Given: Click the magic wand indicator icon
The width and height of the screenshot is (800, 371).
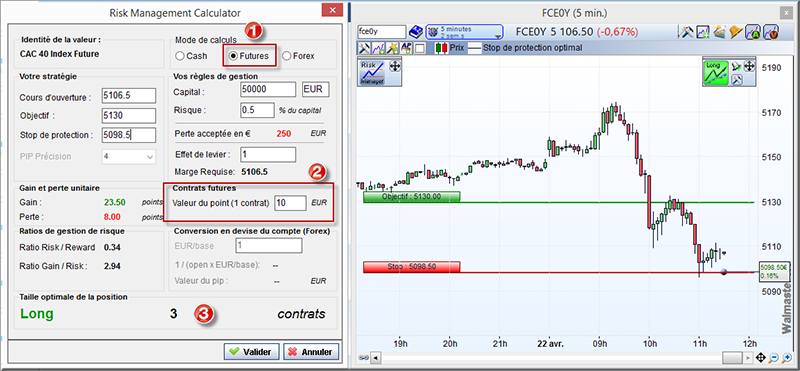Looking at the screenshot, I should click(392, 48).
